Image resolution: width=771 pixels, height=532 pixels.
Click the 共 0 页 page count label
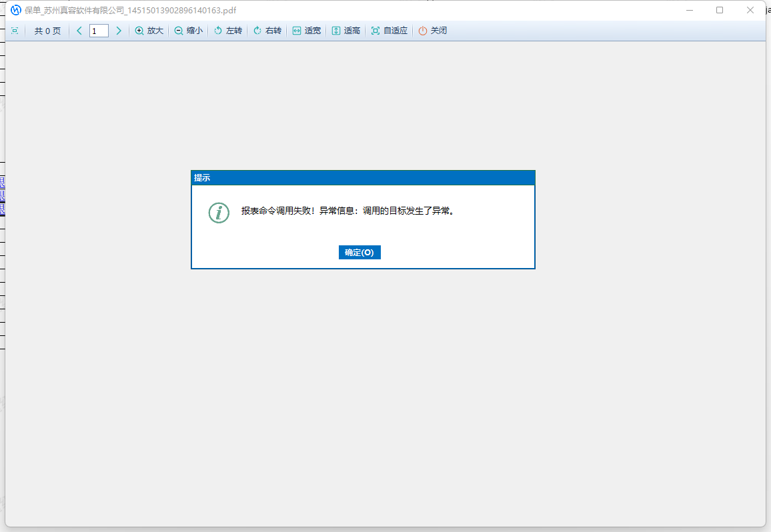47,31
